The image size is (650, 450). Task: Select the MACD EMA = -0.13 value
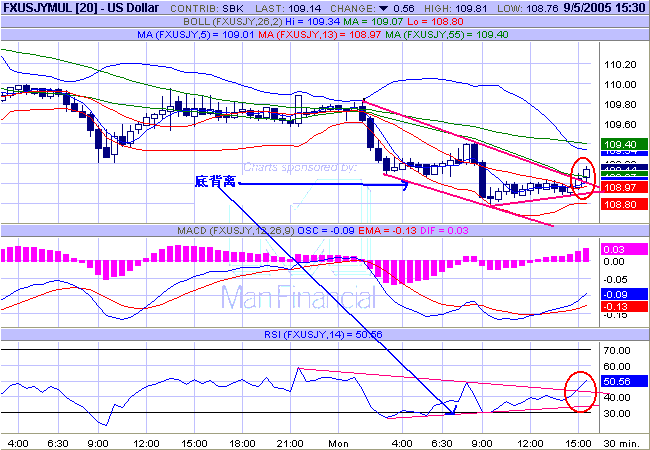[x=387, y=231]
